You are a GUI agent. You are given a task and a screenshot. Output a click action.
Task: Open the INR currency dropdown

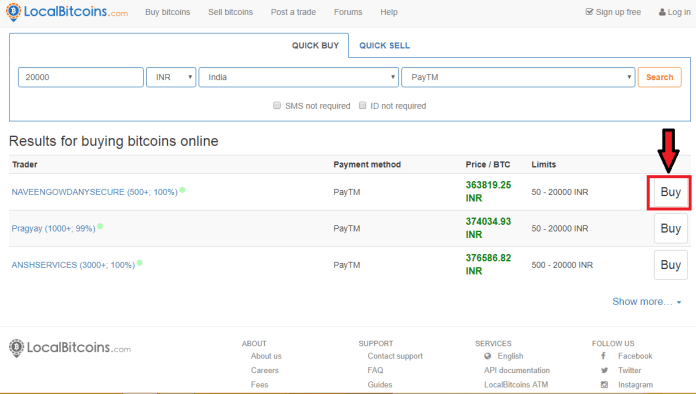pyautogui.click(x=171, y=77)
